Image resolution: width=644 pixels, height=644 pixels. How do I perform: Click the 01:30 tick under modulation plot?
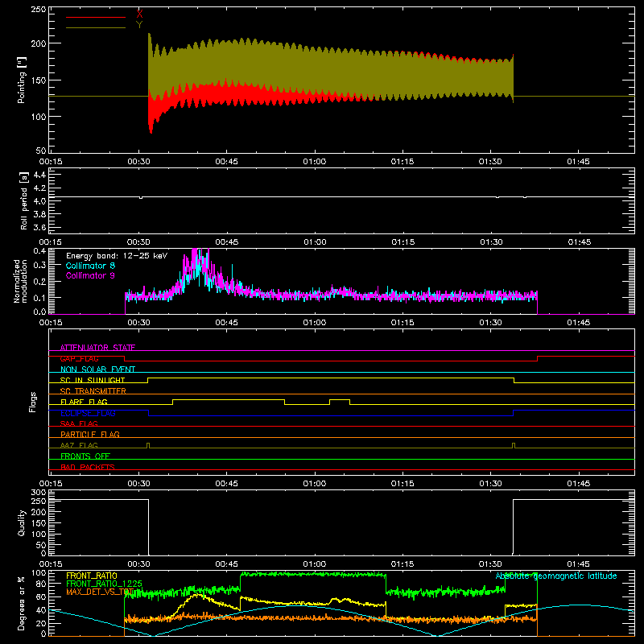[490, 323]
